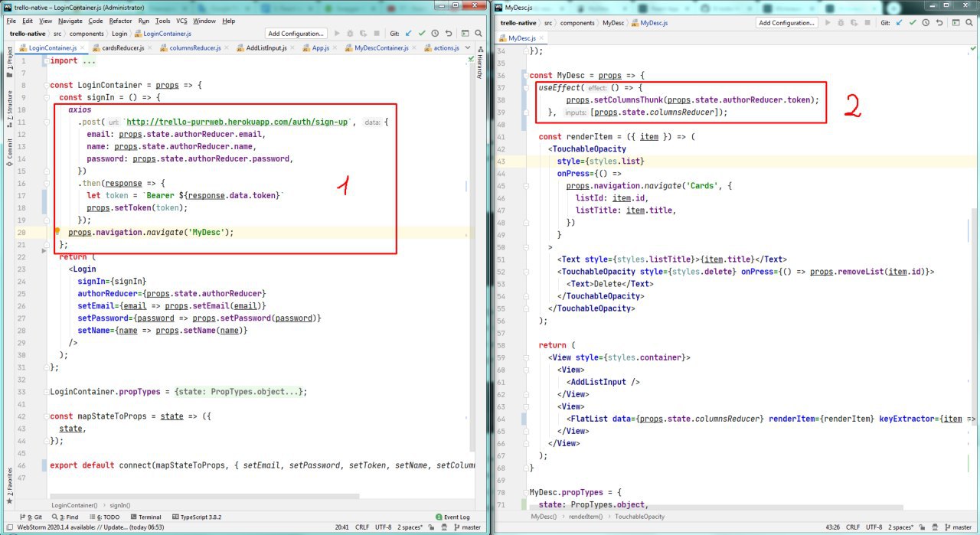The height and width of the screenshot is (535, 980).
Task: Close the cardsReducer.js tab
Action: (x=152, y=48)
